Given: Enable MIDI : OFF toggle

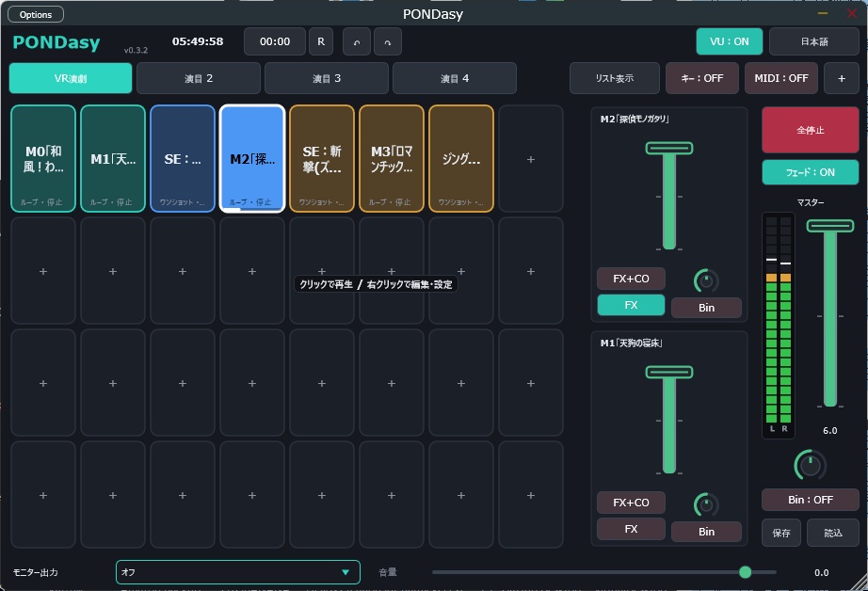Looking at the screenshot, I should click(781, 78).
